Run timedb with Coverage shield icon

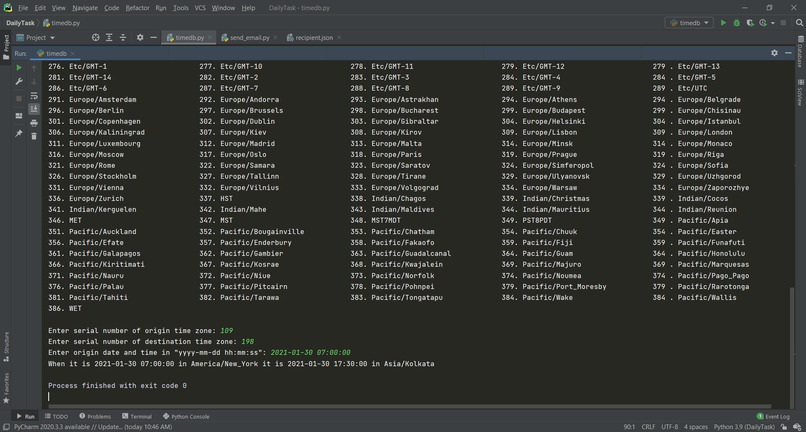click(x=750, y=23)
